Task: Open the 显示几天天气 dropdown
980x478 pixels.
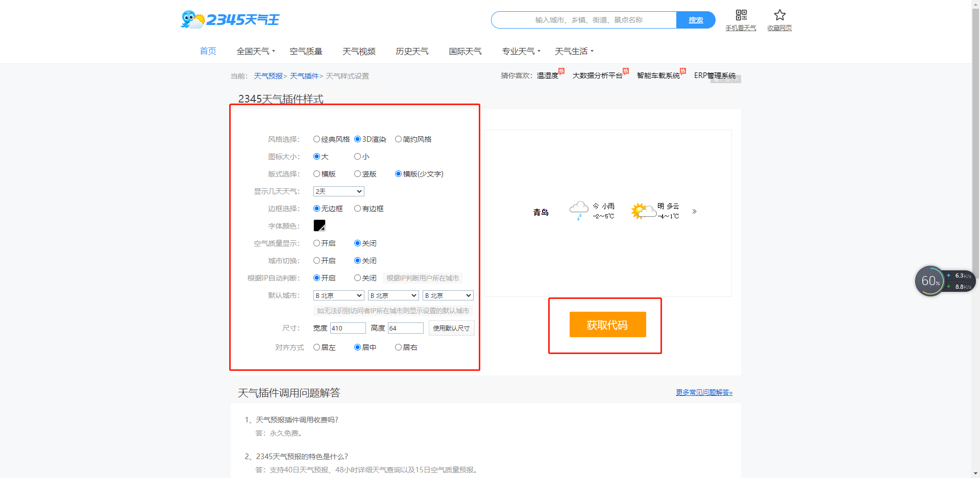Action: (338, 191)
